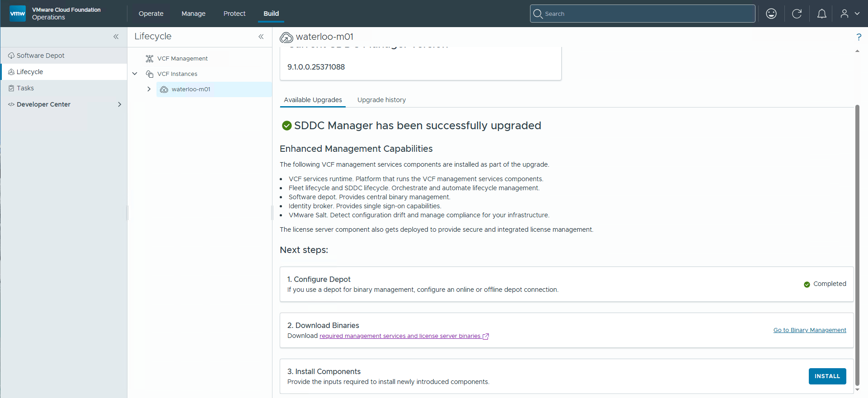This screenshot has height=398, width=868.
Task: Open Go to Binary Management link
Action: (x=810, y=330)
